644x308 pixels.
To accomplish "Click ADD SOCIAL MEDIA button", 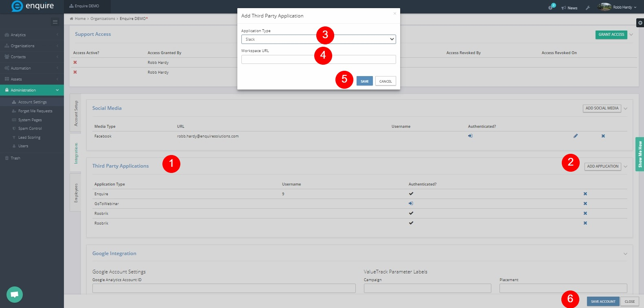I will (x=602, y=108).
